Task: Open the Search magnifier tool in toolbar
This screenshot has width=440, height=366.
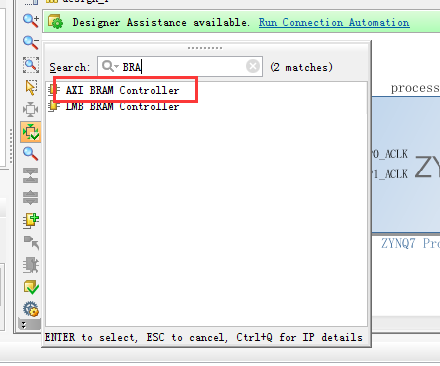Action: (x=31, y=154)
